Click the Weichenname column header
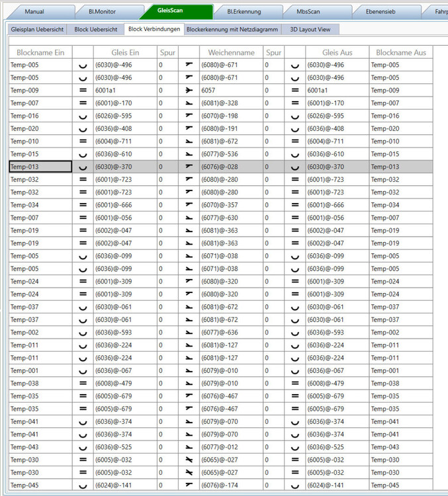The image size is (448, 496). (x=232, y=52)
